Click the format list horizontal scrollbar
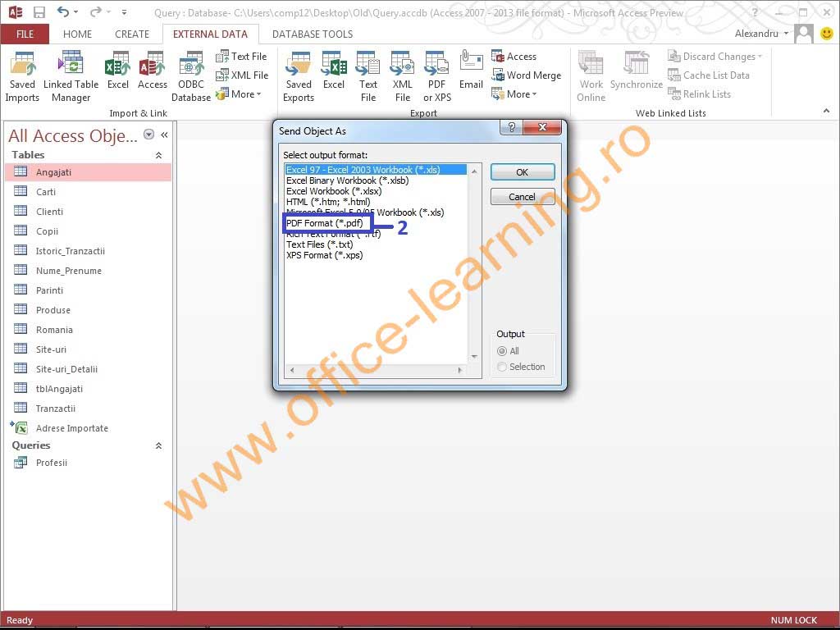Viewport: 840px width, 630px height. coord(376,370)
